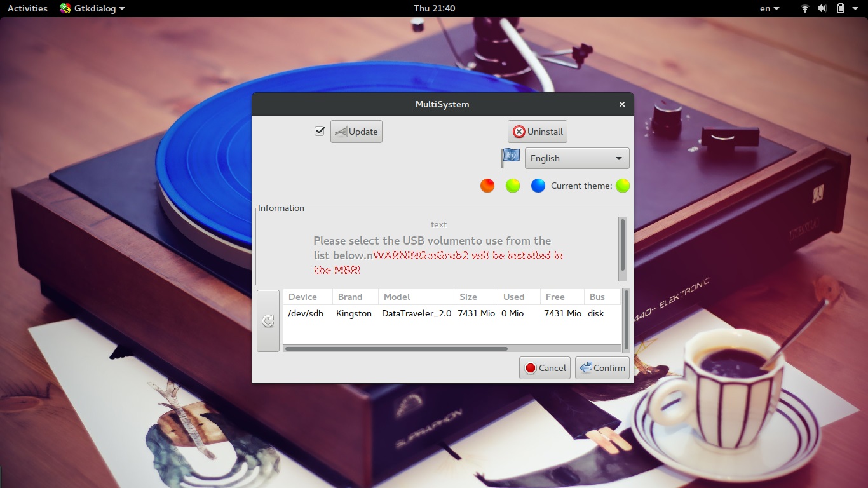Open the clock calendar Thu 21:40
This screenshot has width=868, height=488.
pos(434,8)
